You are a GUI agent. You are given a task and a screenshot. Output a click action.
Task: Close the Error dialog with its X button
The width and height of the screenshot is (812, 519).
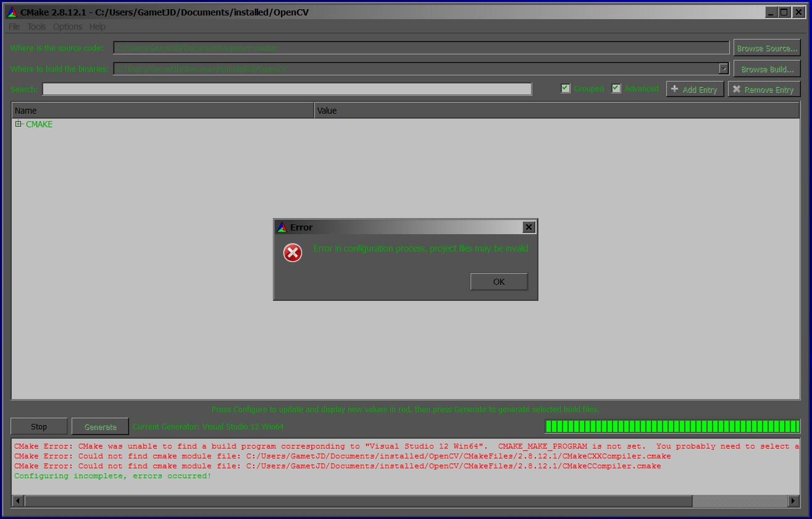click(529, 227)
